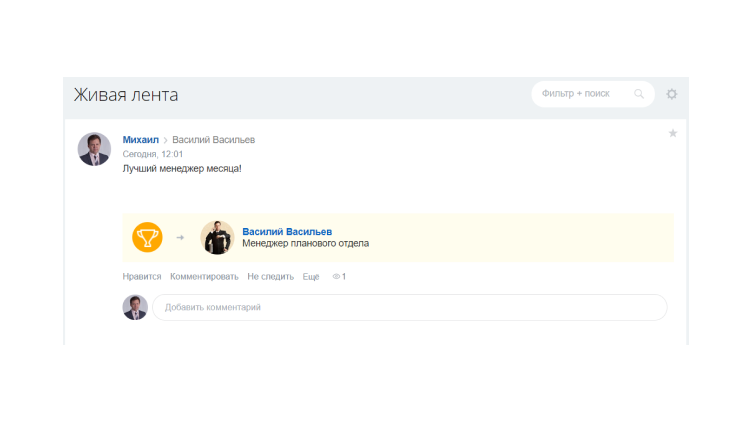752x421 pixels.
Task: Click recipient Василий Васильев in post header
Action: tap(214, 140)
